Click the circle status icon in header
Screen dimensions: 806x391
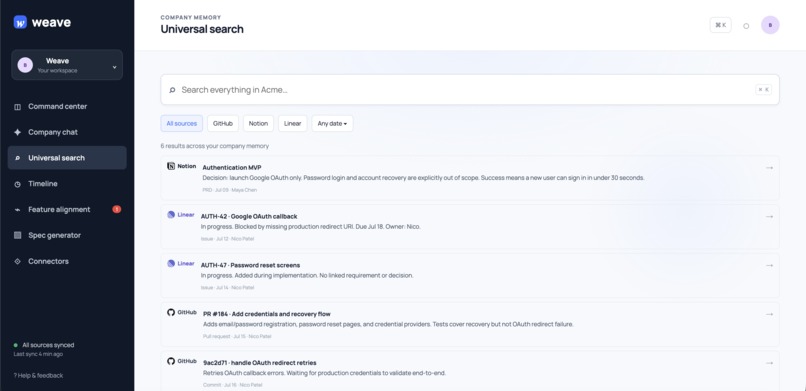746,26
